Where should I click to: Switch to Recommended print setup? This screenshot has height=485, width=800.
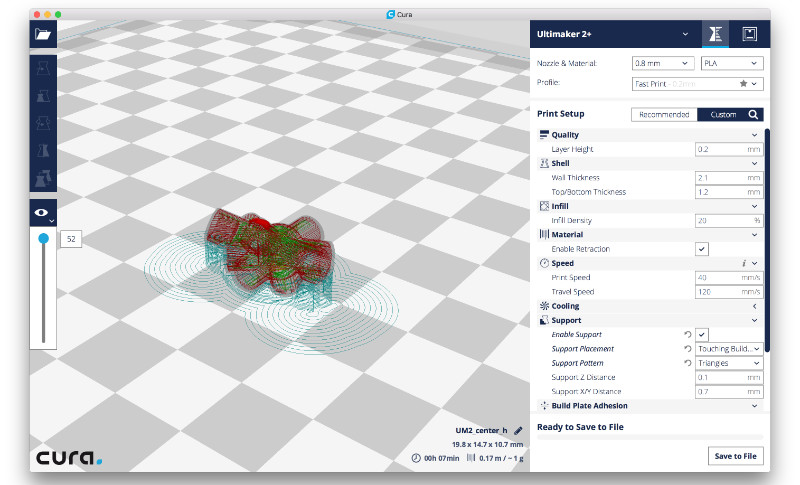pos(664,115)
